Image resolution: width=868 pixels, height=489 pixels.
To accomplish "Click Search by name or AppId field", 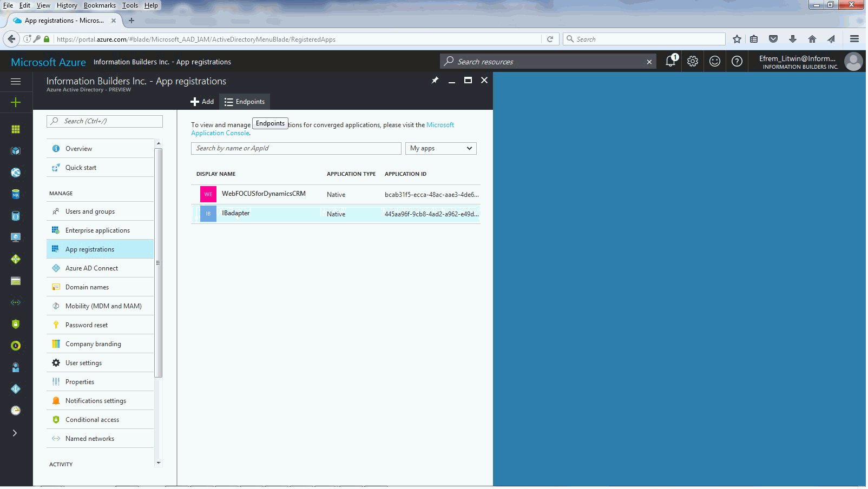I will (x=296, y=148).
